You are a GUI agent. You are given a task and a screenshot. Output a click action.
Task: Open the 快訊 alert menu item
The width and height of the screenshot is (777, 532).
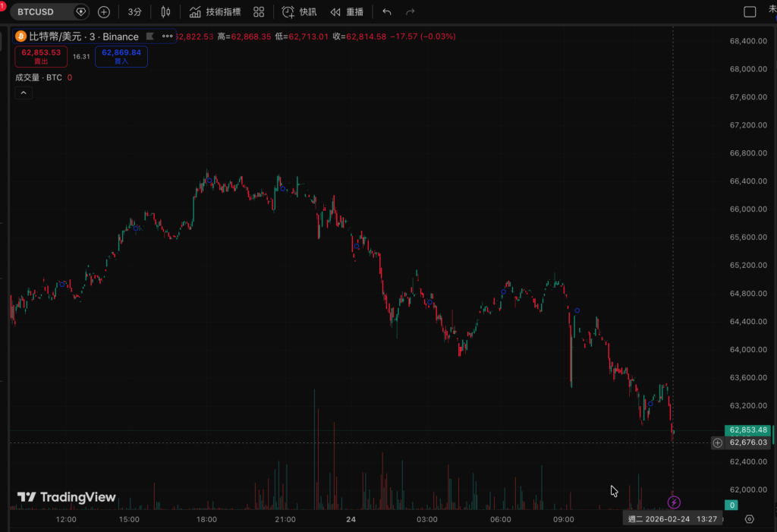[x=300, y=12]
